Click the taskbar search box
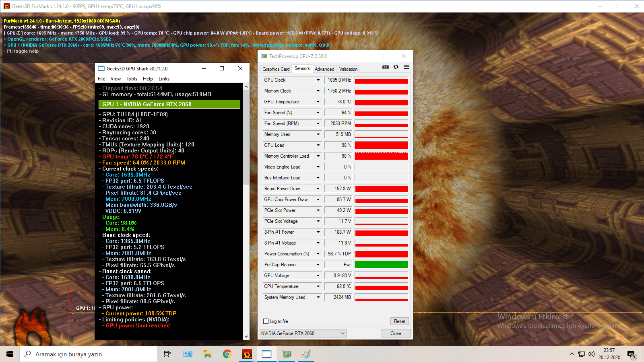This screenshot has width=644, height=362. click(89, 354)
